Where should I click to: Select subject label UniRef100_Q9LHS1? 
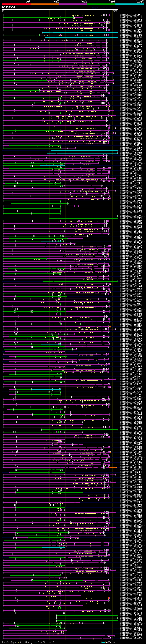click(x=131, y=482)
